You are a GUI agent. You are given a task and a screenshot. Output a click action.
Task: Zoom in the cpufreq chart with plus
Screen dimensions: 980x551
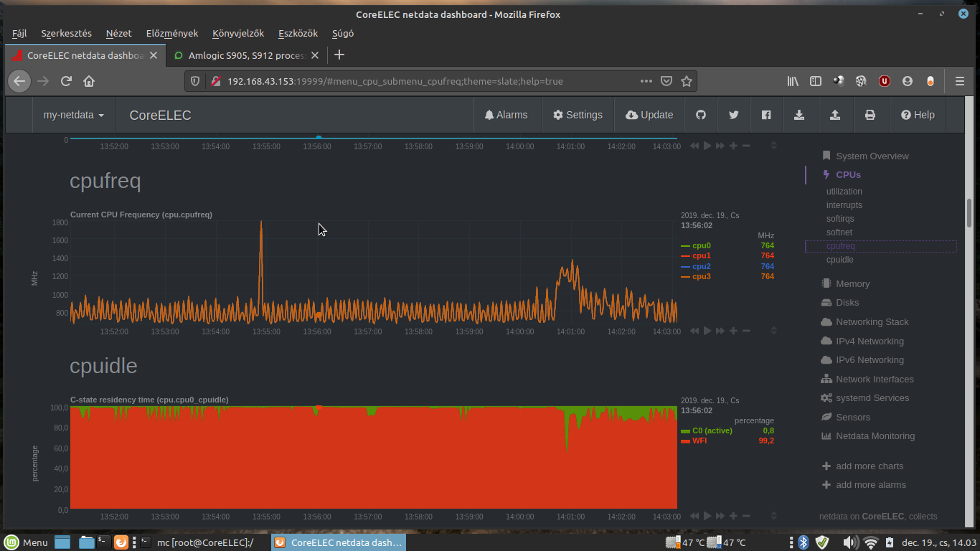click(x=733, y=331)
